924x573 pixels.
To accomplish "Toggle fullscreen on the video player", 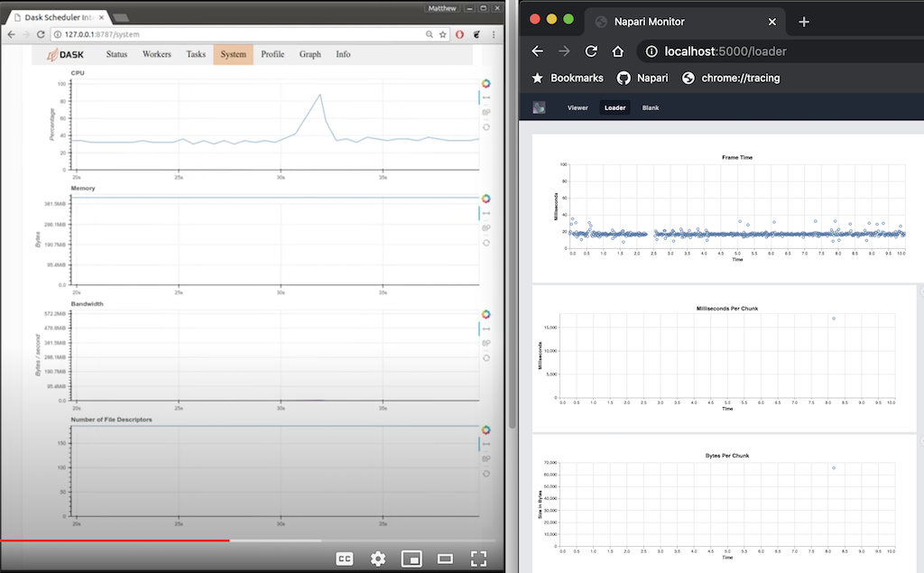I will point(478,559).
